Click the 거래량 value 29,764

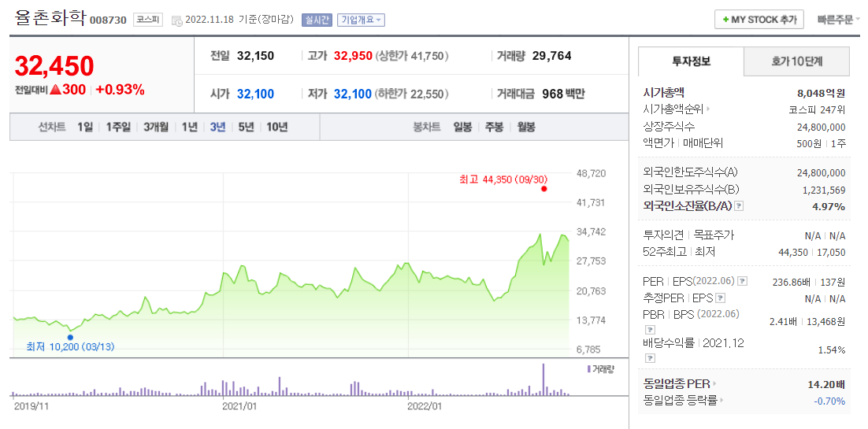point(551,56)
